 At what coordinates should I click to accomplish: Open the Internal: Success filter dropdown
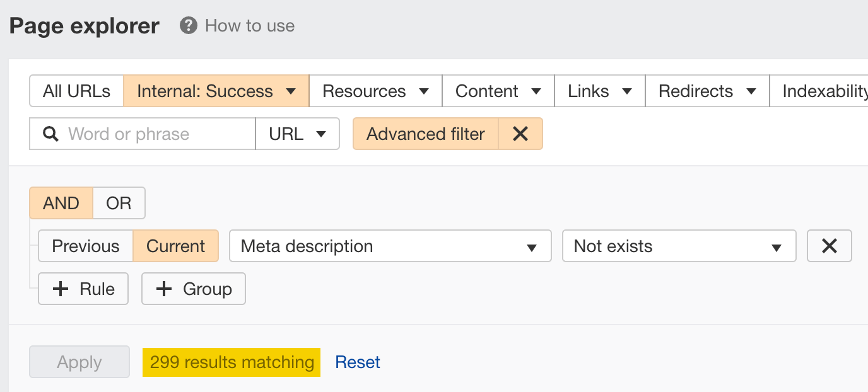215,91
